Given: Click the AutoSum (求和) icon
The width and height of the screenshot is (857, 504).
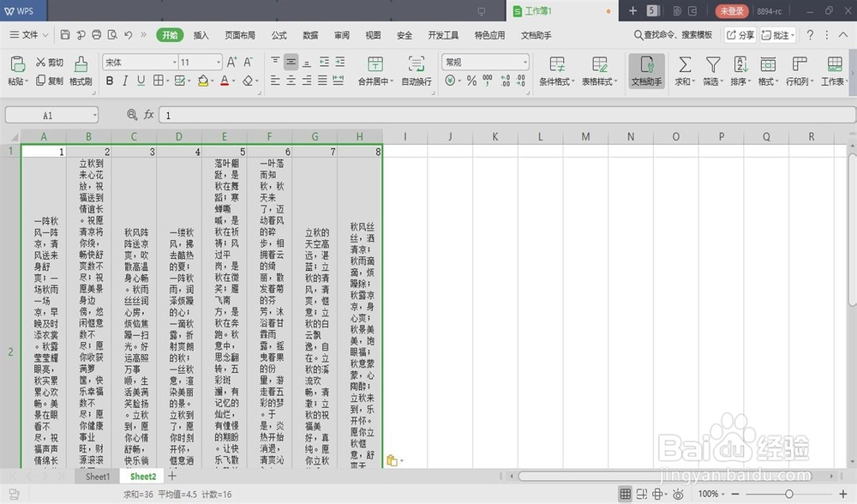Looking at the screenshot, I should [x=684, y=64].
